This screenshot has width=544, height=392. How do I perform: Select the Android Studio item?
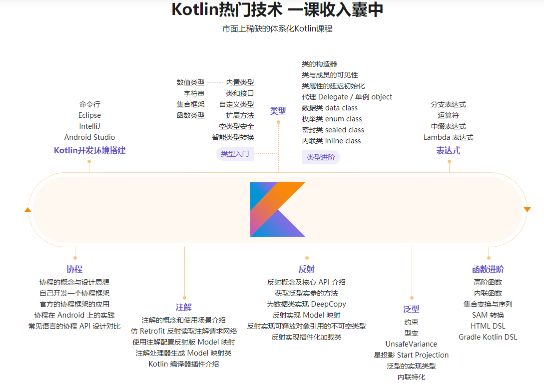tap(90, 137)
